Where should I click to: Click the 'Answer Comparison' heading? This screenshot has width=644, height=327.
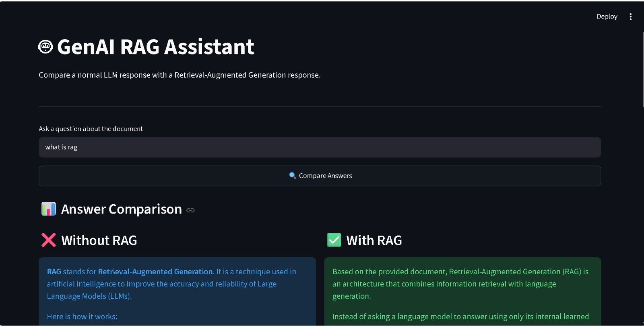pos(122,209)
